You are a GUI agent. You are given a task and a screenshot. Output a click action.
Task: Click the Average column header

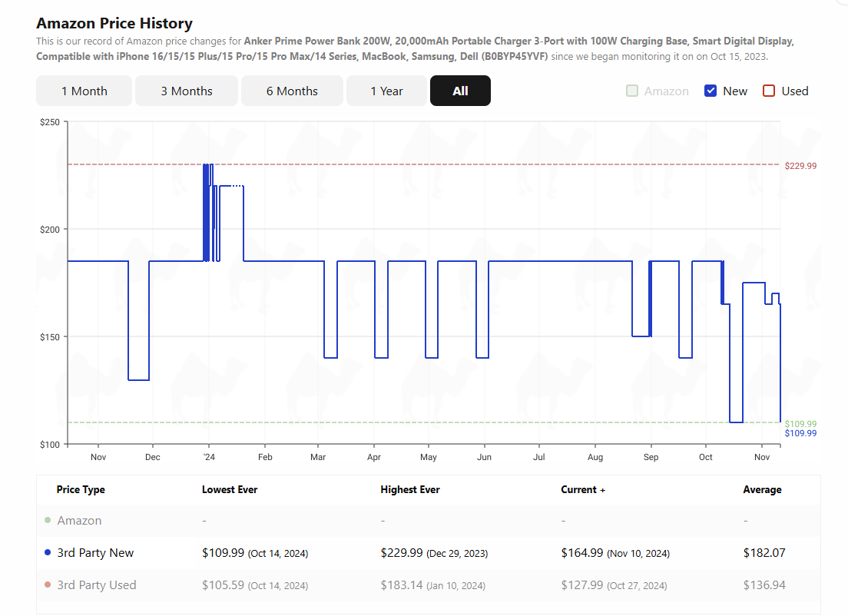coord(762,489)
